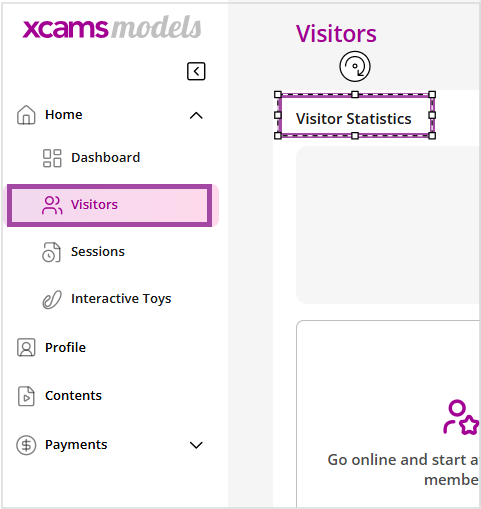Expand the Payments submenu chevron
The width and height of the screenshot is (481, 509).
coord(196,445)
